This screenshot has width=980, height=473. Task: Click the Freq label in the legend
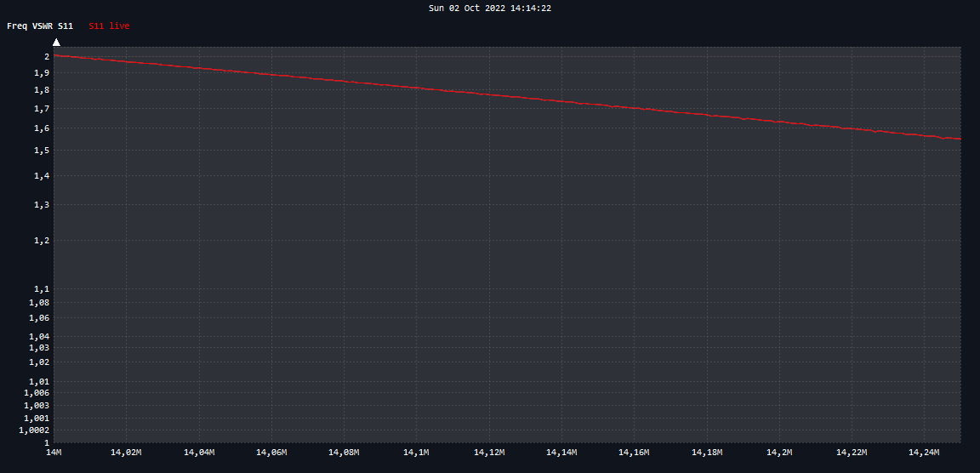(17, 26)
